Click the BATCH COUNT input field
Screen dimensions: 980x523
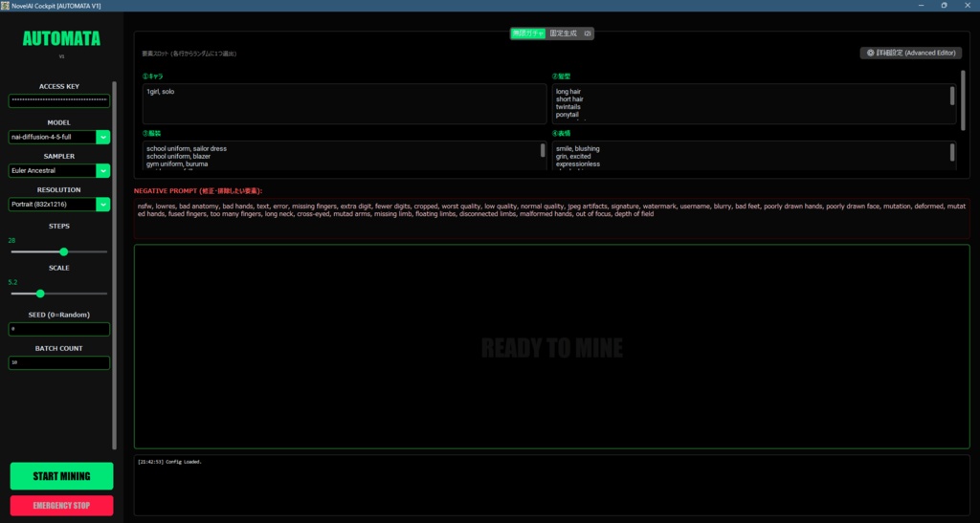coord(58,362)
